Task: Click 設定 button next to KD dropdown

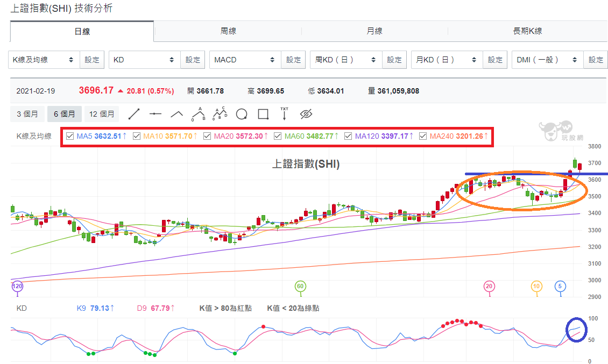Action: [x=193, y=60]
